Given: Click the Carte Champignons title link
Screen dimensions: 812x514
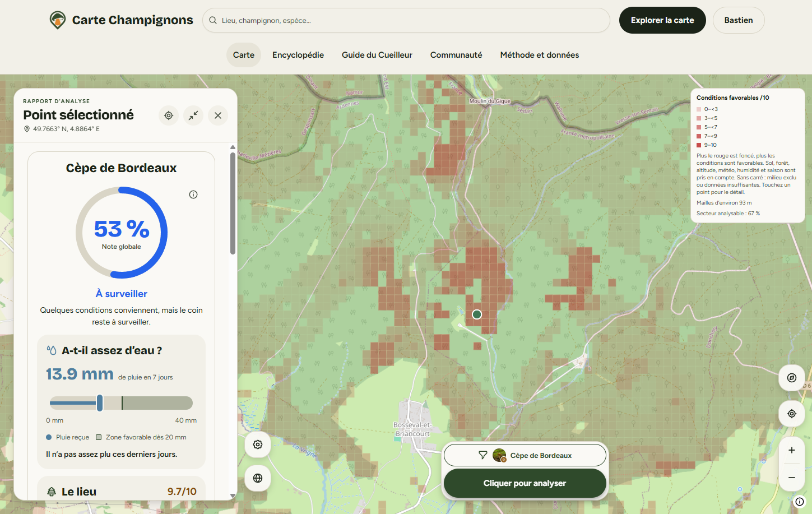Looking at the screenshot, I should (133, 20).
